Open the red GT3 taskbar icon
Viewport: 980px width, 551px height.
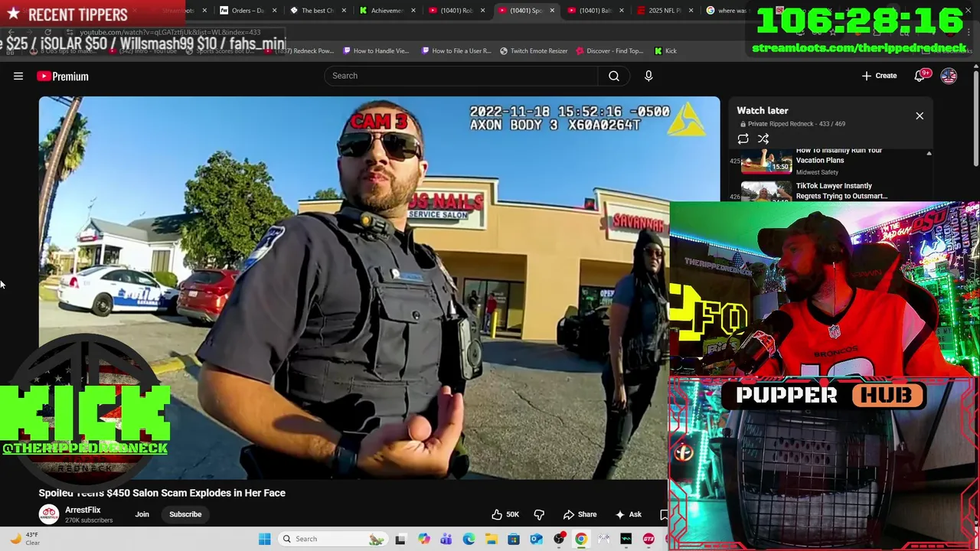pyautogui.click(x=649, y=539)
